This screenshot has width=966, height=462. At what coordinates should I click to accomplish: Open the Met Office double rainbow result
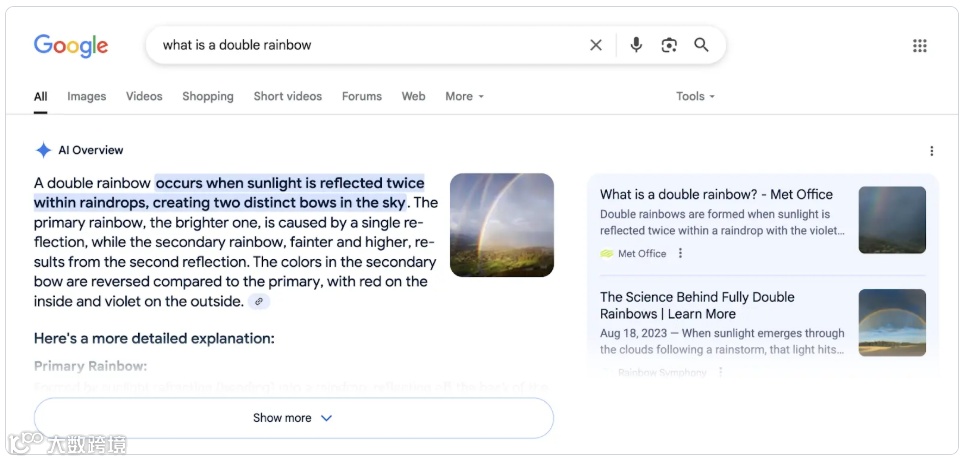click(x=716, y=195)
